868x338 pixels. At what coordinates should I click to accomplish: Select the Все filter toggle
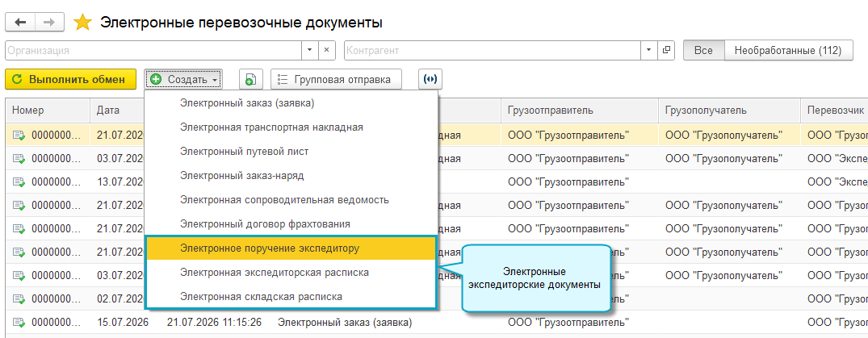[x=703, y=50]
